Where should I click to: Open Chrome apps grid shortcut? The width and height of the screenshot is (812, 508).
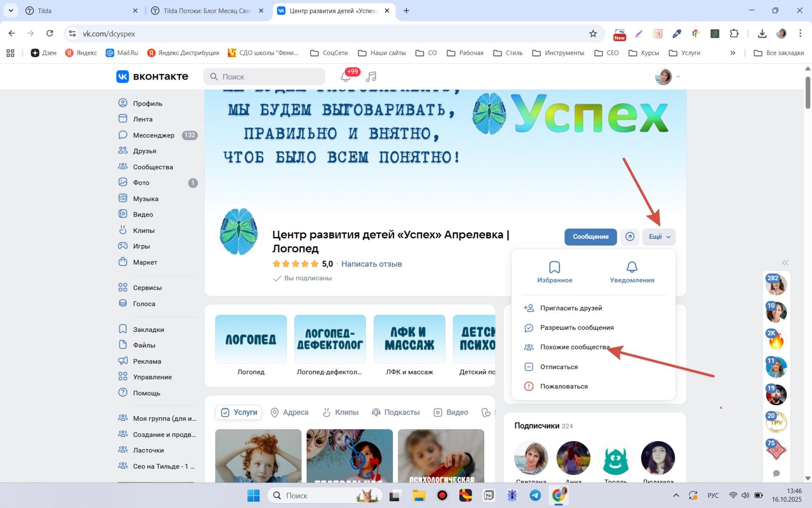10,53
